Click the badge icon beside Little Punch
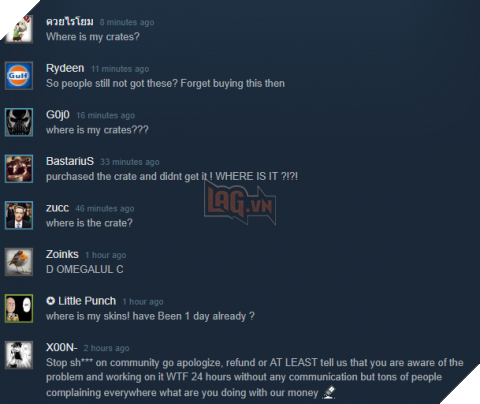 pos(50,301)
